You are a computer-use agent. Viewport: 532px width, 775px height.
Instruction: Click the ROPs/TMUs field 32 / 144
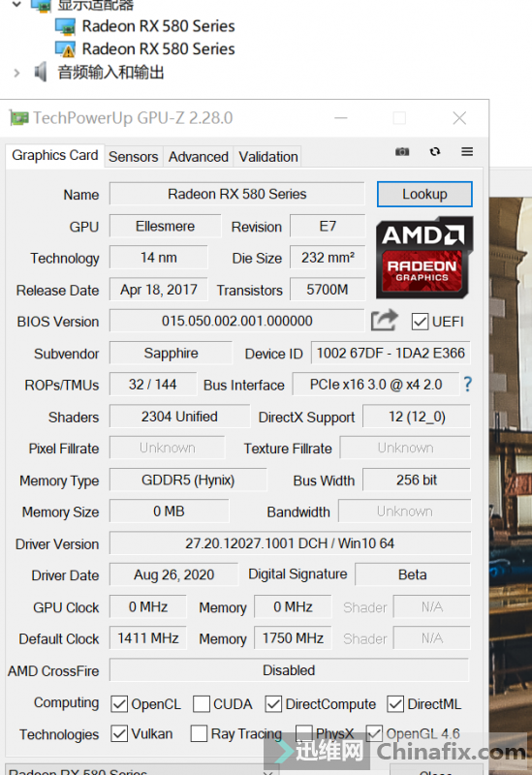(x=153, y=384)
